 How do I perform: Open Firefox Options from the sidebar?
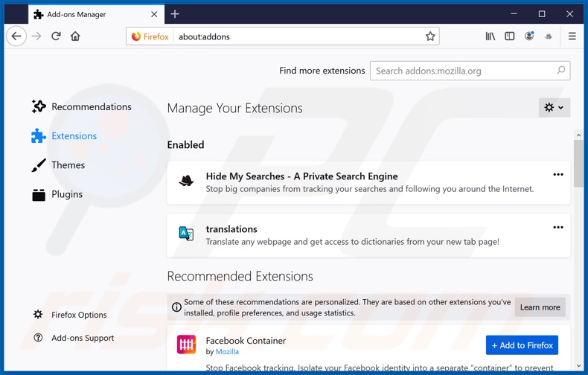70,315
